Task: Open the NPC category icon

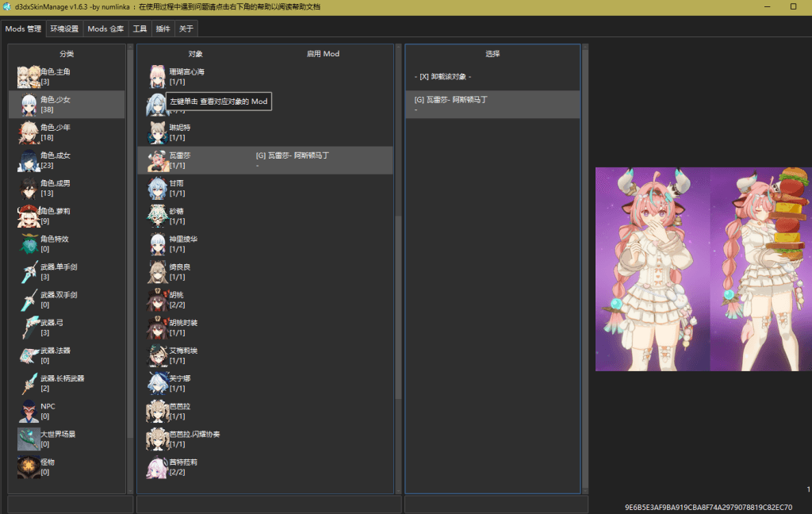Action: pos(29,411)
